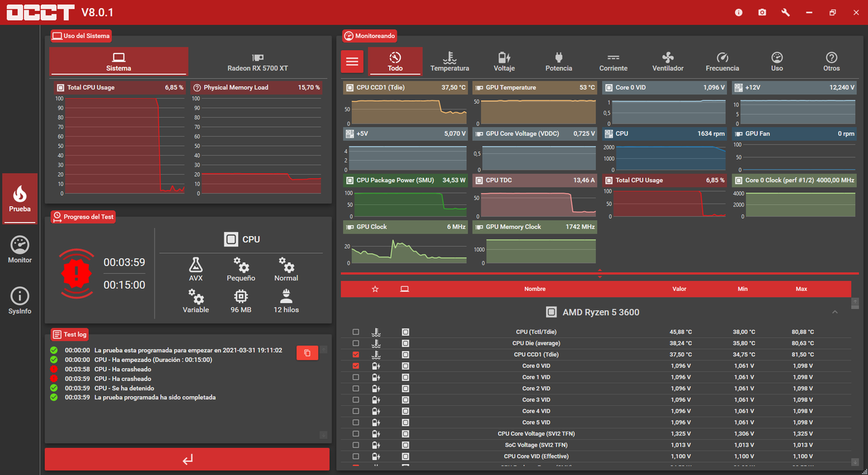Sort table by Nombre column

(534, 289)
